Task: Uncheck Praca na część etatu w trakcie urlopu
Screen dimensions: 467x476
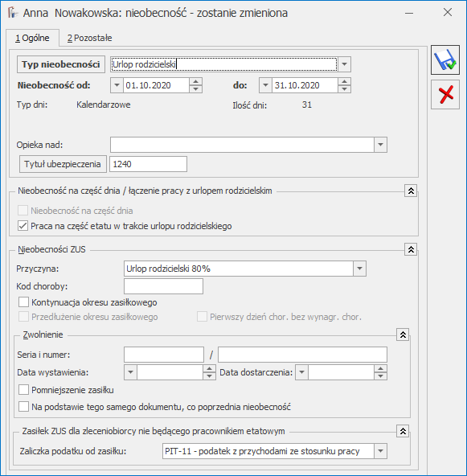Action: [x=23, y=226]
